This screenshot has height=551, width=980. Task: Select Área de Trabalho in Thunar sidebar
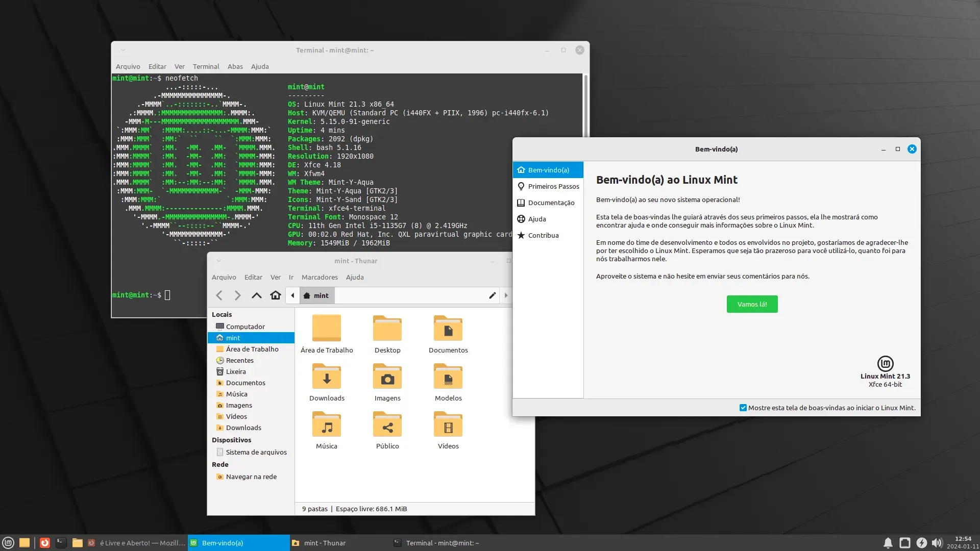tap(251, 349)
